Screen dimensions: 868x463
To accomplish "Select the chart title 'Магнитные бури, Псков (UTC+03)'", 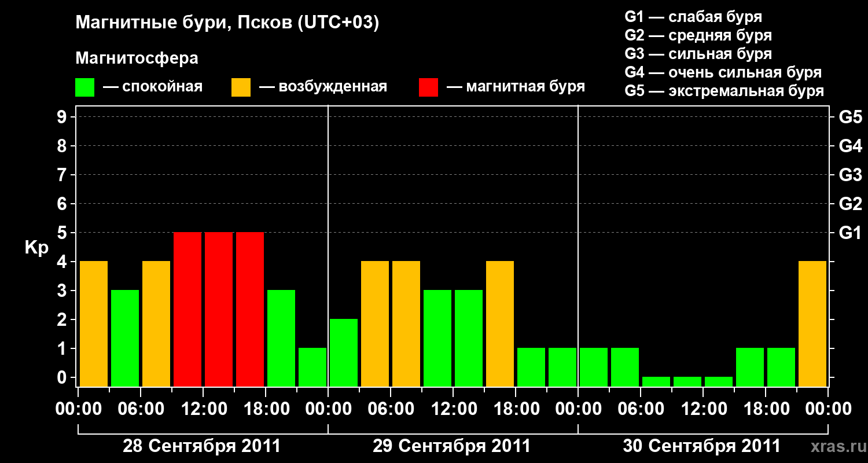I will click(x=227, y=23).
